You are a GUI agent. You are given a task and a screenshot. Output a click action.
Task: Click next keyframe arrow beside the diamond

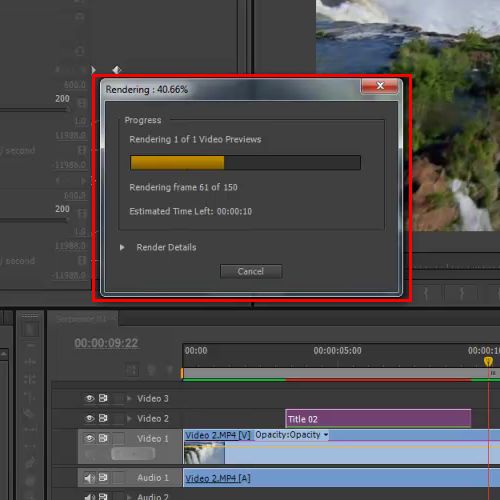(93, 69)
